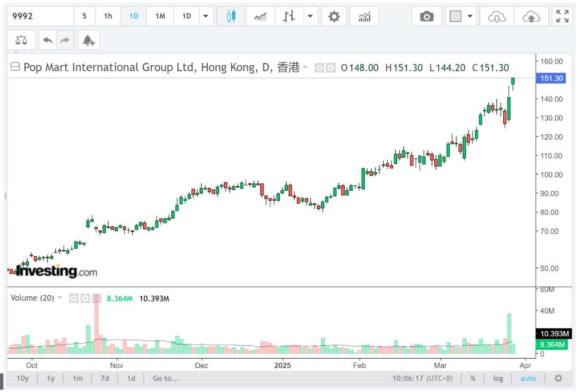Image resolution: width=579 pixels, height=392 pixels.
Task: Set the date range to 1d
Action: click(x=131, y=378)
